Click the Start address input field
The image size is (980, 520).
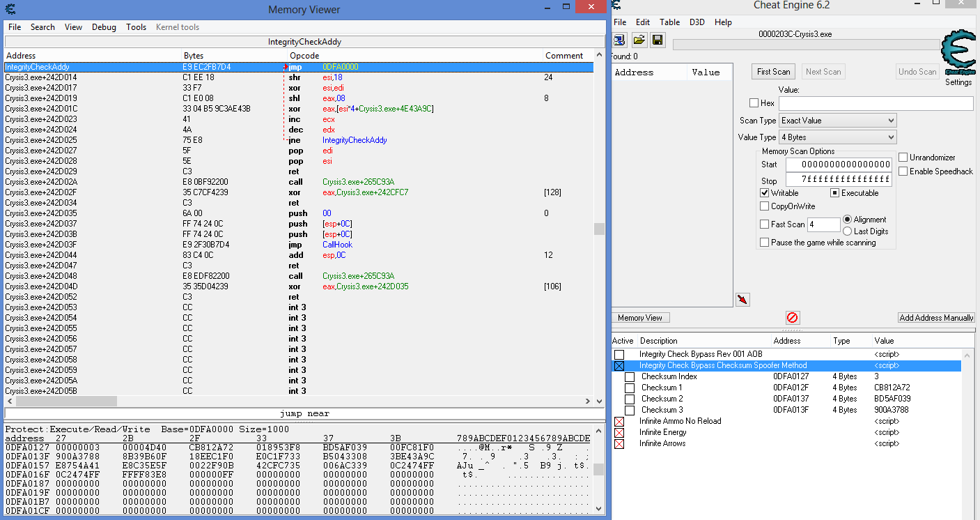(x=839, y=165)
